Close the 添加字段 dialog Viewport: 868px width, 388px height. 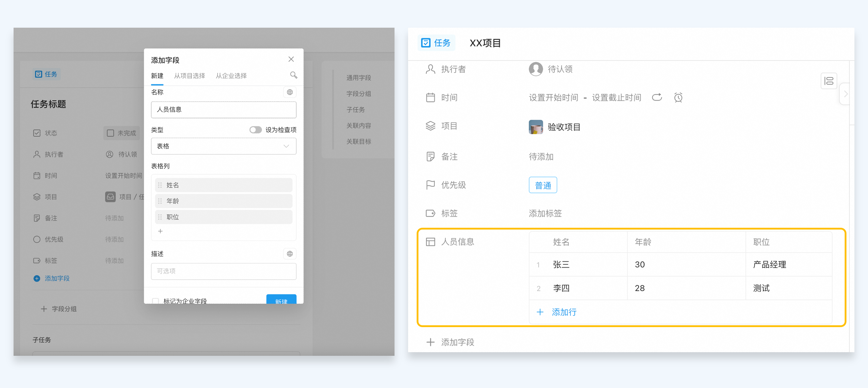pos(291,59)
